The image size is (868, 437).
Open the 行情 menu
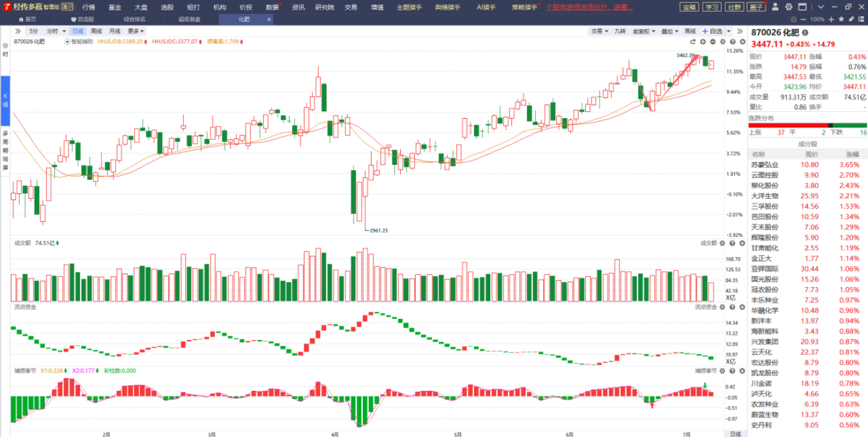[89, 7]
